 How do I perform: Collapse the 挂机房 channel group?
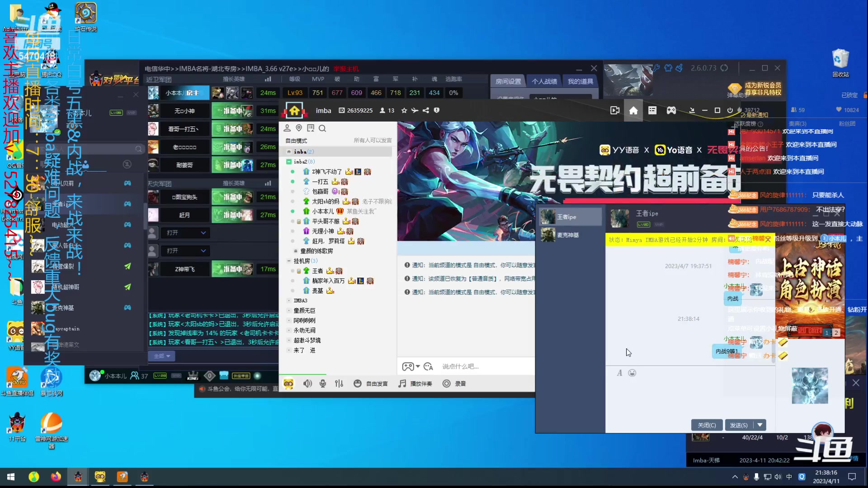pyautogui.click(x=289, y=261)
